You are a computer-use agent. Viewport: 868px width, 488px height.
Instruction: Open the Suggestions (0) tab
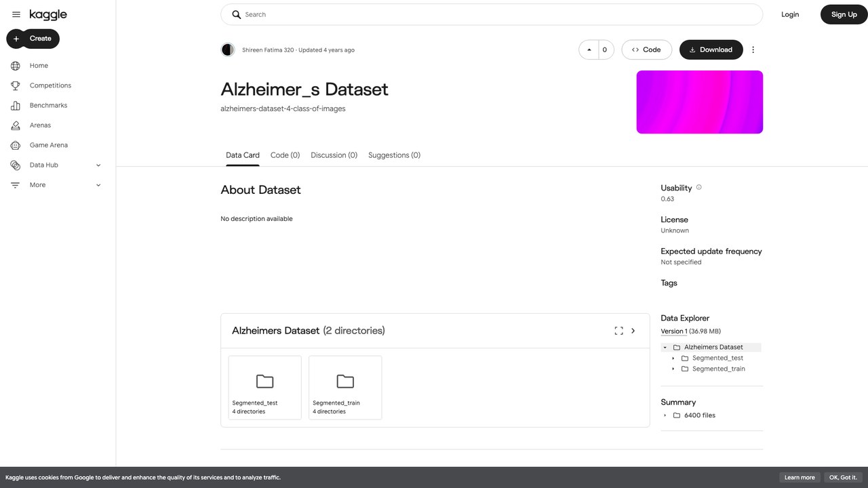394,155
